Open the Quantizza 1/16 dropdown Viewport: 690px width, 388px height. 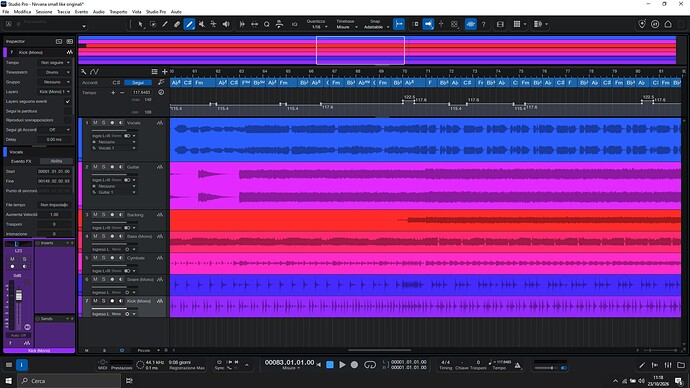click(316, 27)
